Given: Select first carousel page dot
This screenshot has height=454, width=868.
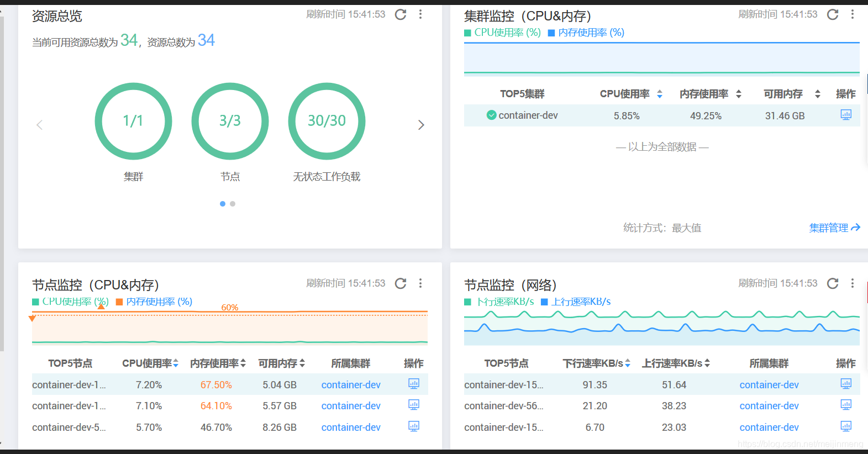Looking at the screenshot, I should coord(223,204).
